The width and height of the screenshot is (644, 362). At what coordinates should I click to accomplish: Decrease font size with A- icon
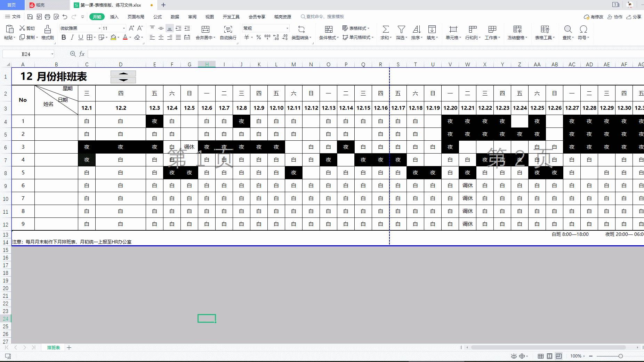pos(140,28)
